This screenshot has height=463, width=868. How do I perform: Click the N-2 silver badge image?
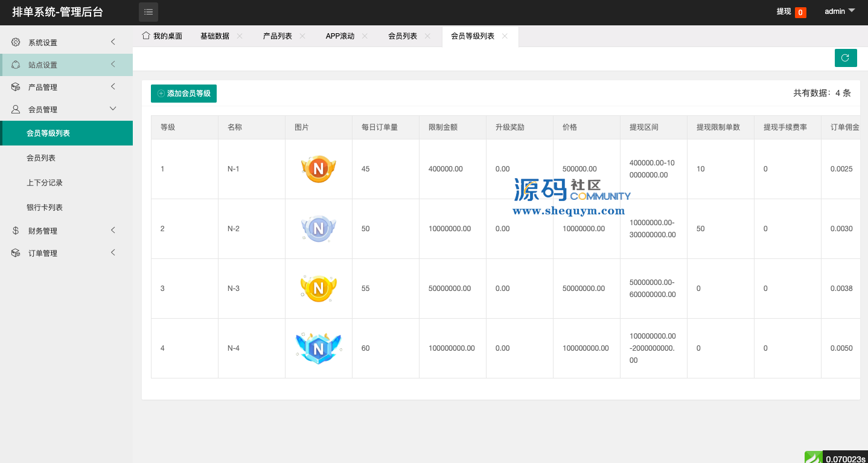point(318,229)
